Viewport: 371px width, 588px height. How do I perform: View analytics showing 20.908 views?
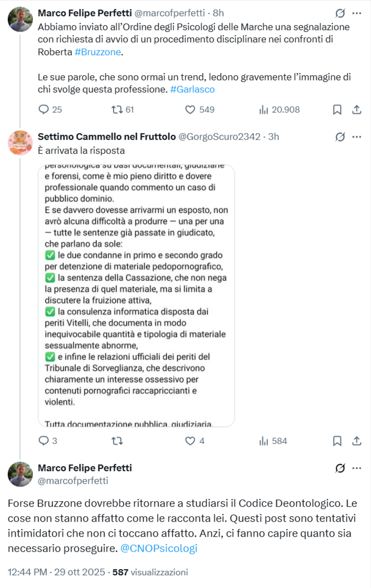[264, 110]
